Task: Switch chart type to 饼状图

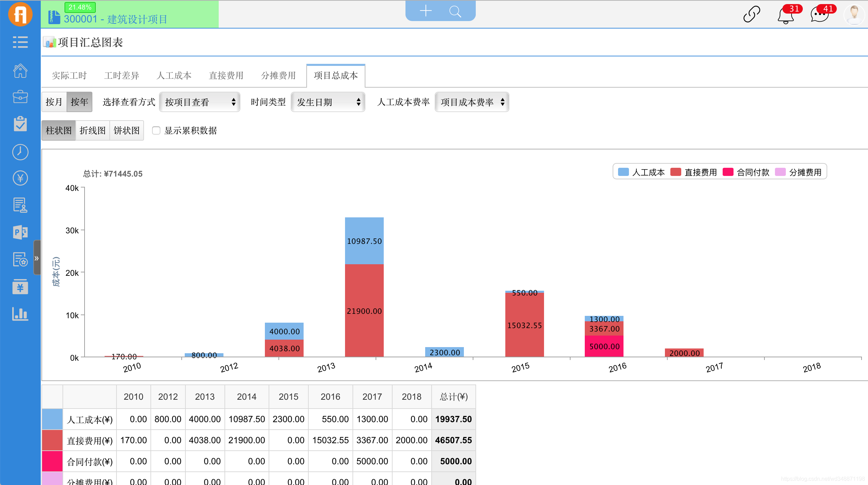Action: click(x=126, y=130)
